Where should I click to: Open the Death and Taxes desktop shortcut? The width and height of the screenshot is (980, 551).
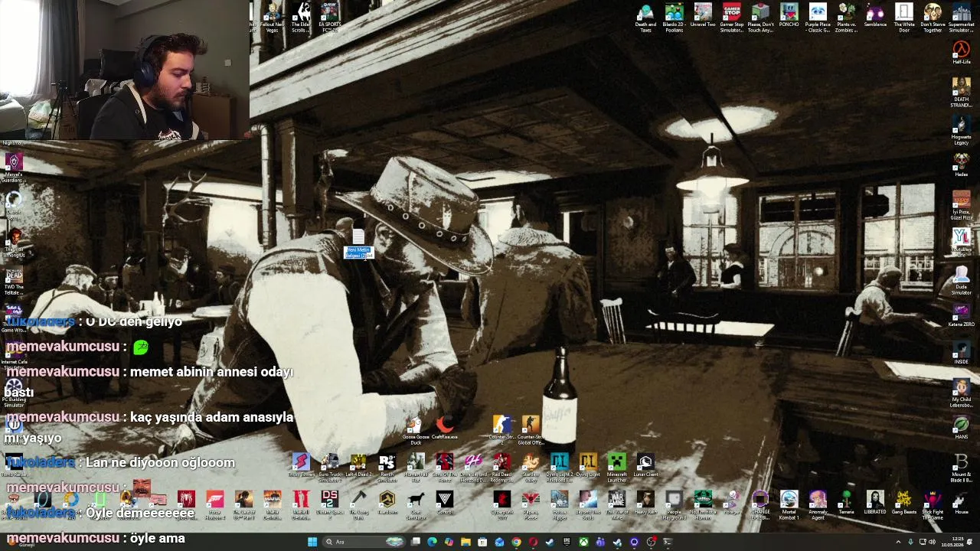coord(645,18)
